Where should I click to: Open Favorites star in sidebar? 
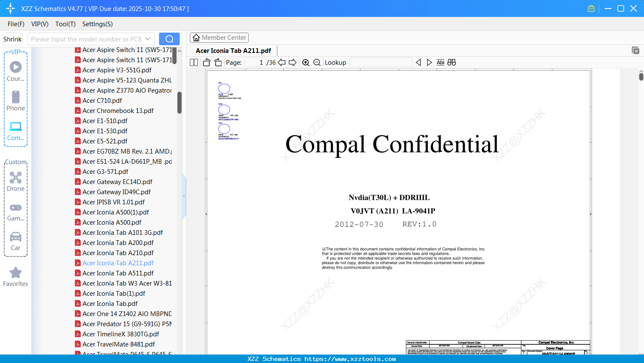pyautogui.click(x=16, y=277)
